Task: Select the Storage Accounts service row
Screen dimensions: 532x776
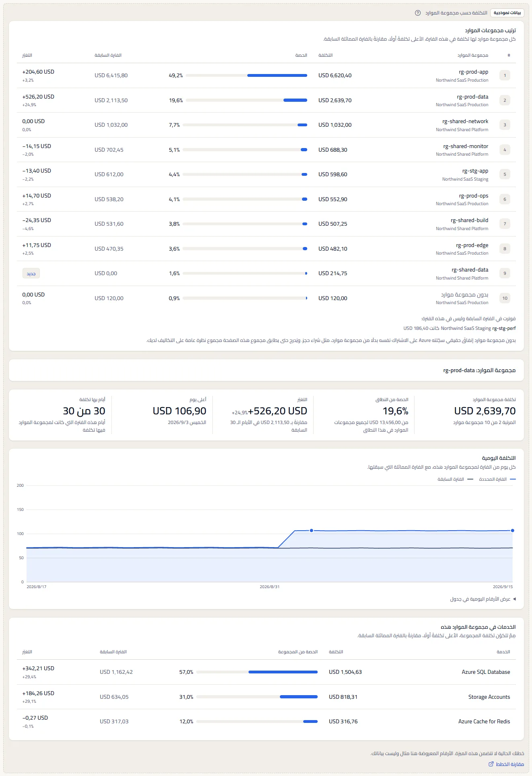Action: [x=266, y=697]
